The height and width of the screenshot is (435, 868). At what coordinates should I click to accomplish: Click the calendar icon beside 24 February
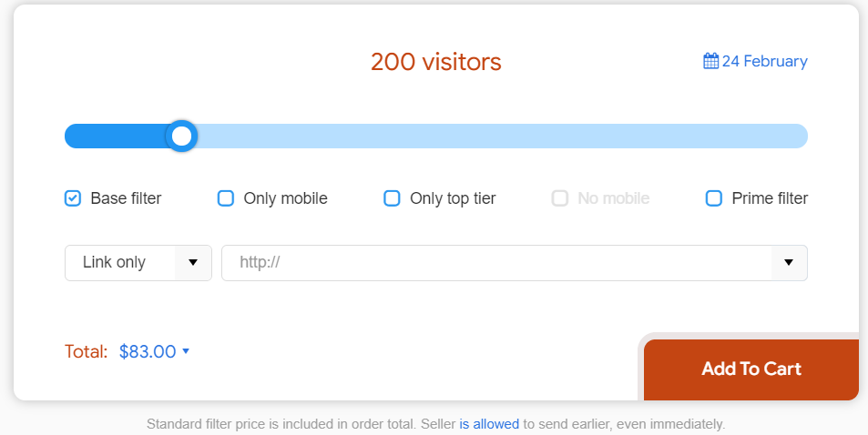click(710, 61)
